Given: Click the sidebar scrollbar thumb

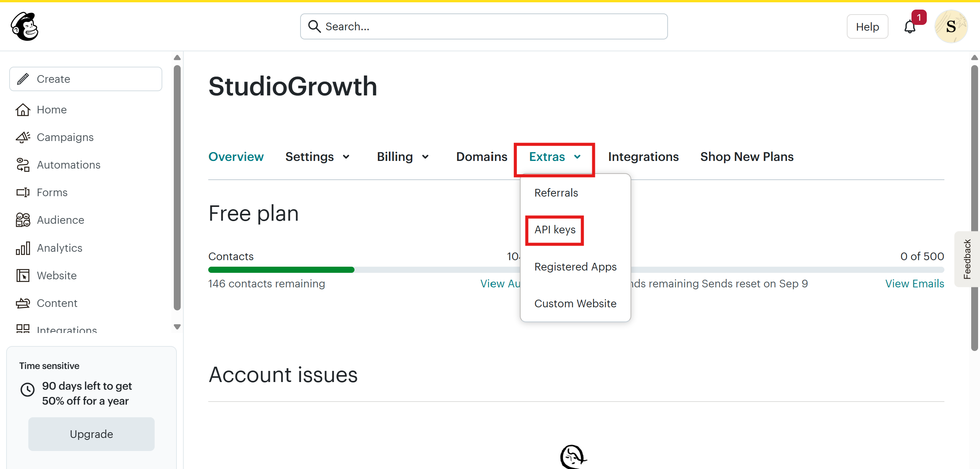Looking at the screenshot, I should [x=177, y=188].
